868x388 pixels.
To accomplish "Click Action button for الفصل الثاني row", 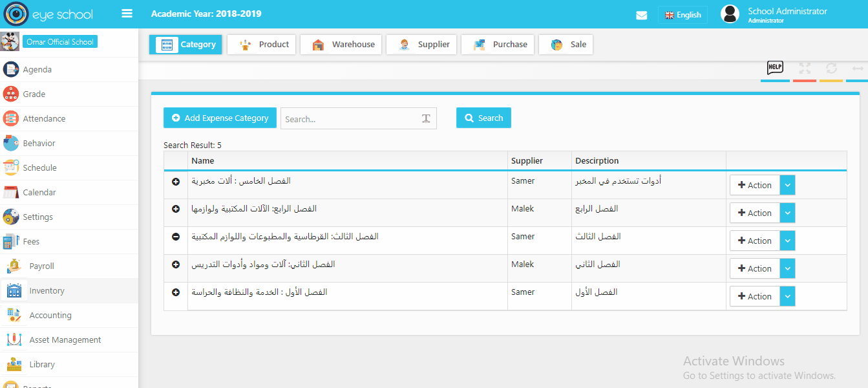I will click(755, 268).
